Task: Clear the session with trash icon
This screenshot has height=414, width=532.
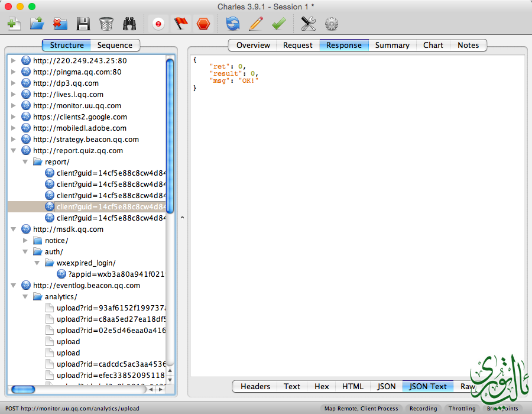Action: [106, 24]
